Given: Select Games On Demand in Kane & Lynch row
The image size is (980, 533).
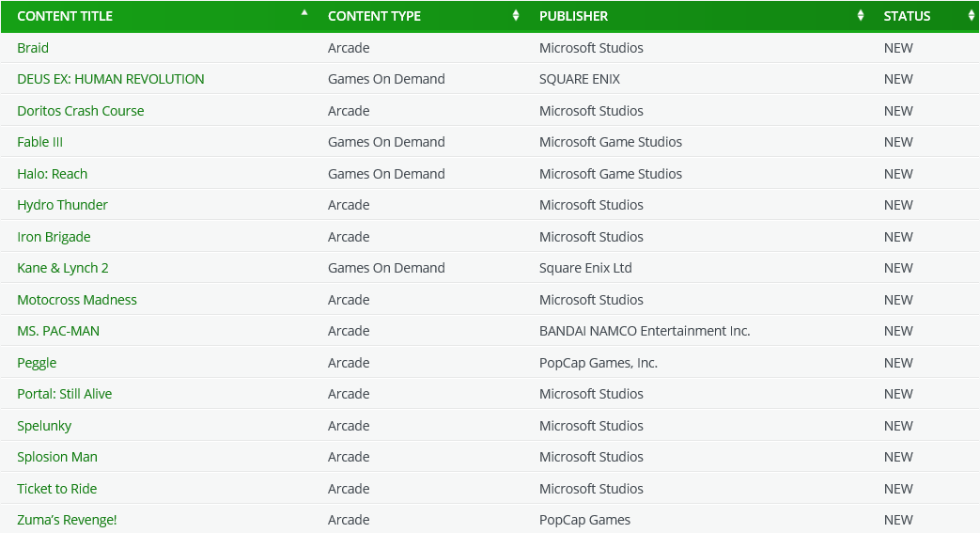Looking at the screenshot, I should click(x=386, y=268).
